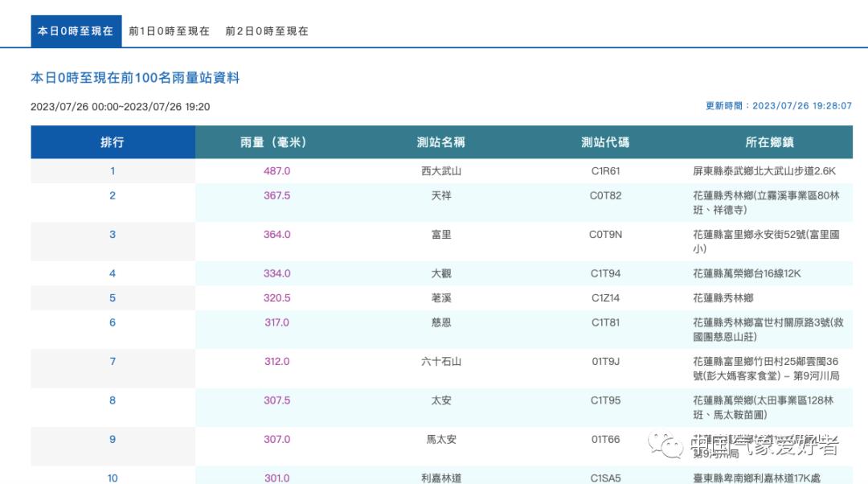Click the page heading 本日0時至現在前100名雨量站資料

[x=135, y=78]
